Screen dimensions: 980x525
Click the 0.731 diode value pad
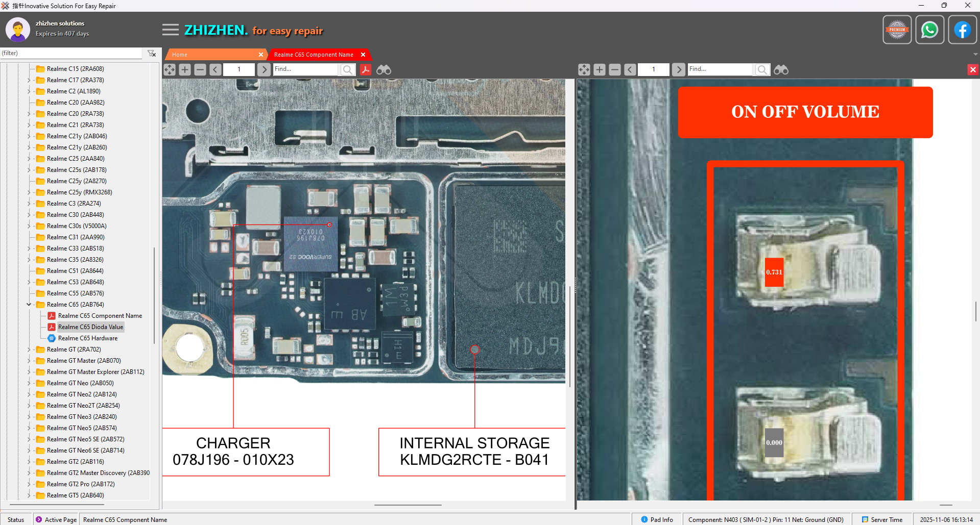click(774, 272)
